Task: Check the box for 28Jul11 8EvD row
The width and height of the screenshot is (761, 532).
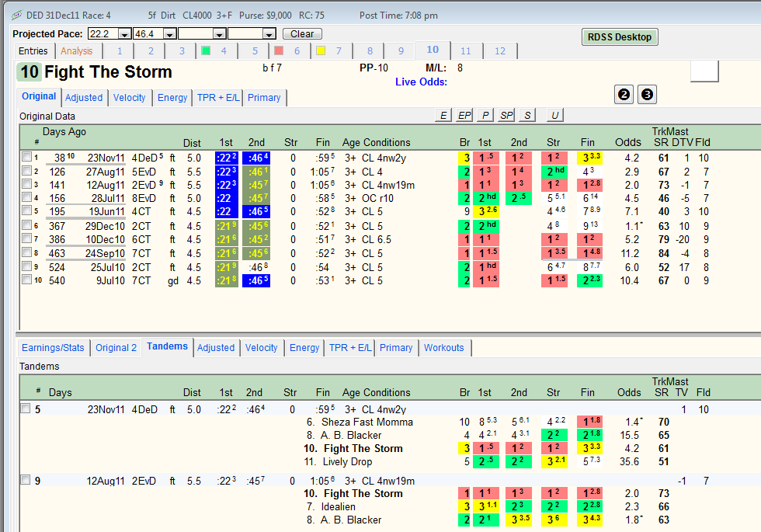Action: 26,197
